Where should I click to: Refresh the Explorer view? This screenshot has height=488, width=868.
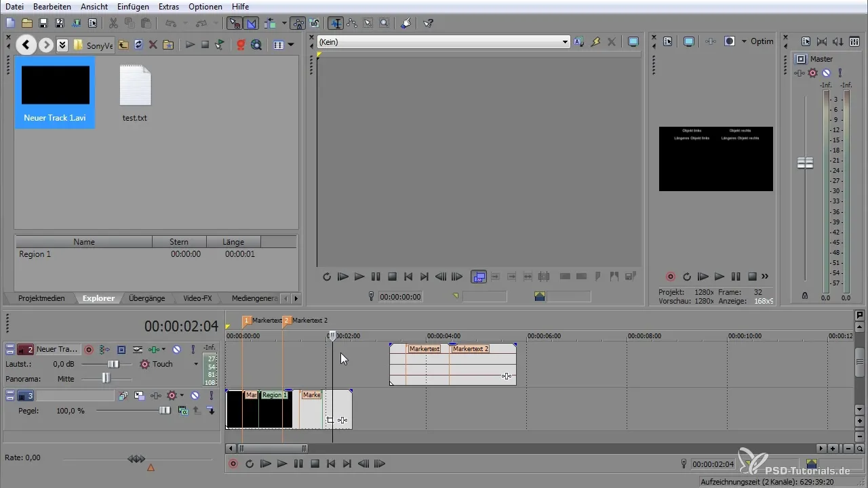[138, 45]
